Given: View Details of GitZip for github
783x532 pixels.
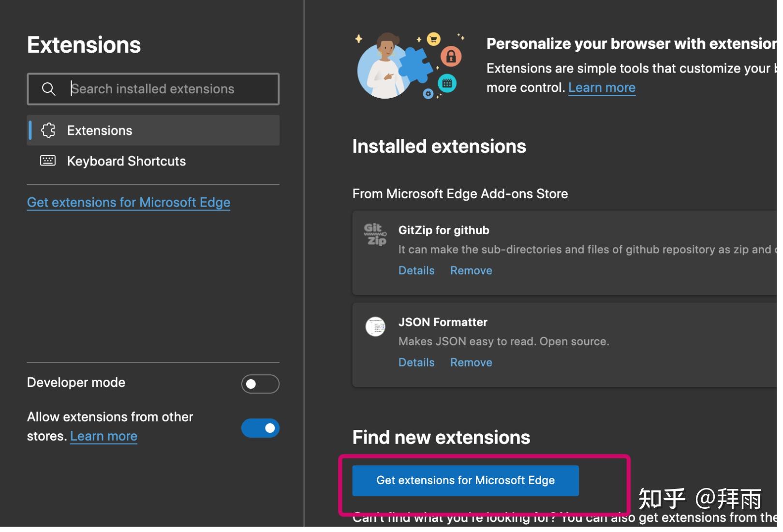Looking at the screenshot, I should [416, 270].
